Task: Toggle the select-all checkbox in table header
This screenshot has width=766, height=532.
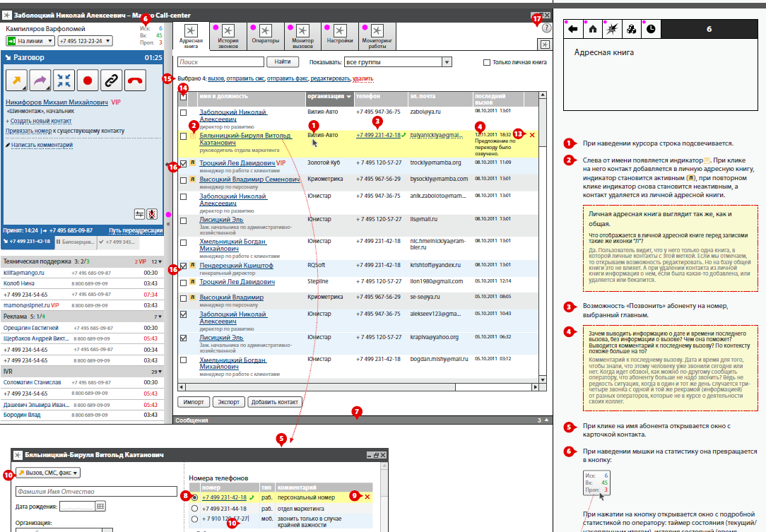Action: [183, 97]
